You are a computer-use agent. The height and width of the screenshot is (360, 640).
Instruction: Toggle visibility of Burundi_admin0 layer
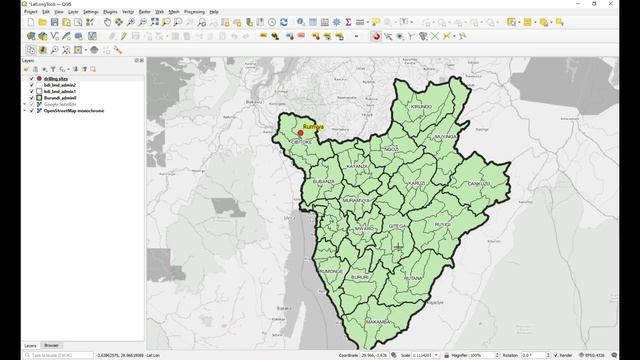(32, 98)
